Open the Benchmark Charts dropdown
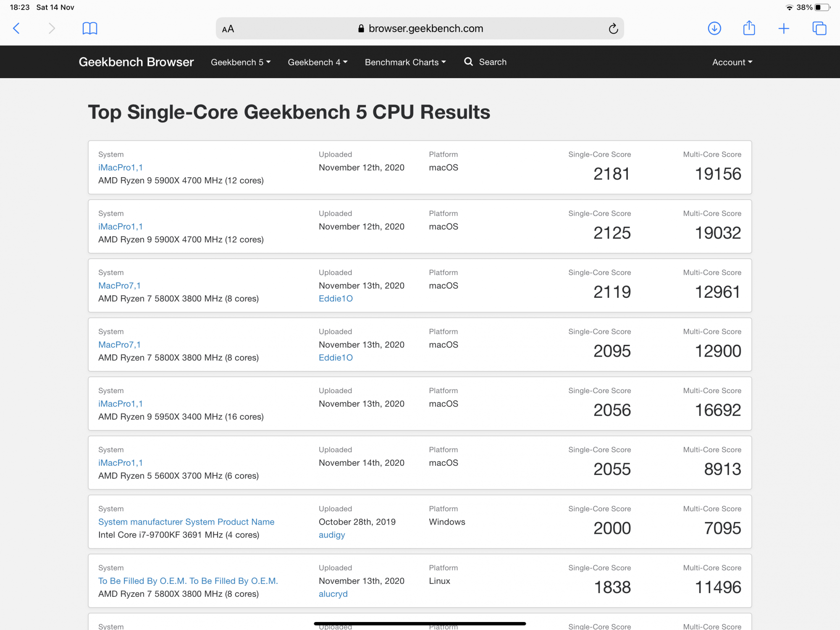840x630 pixels. (405, 62)
